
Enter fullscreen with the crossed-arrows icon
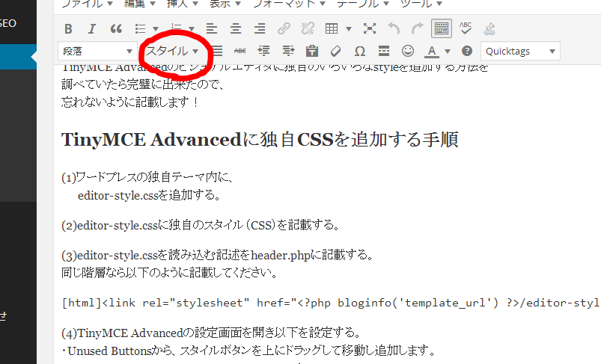tap(370, 28)
